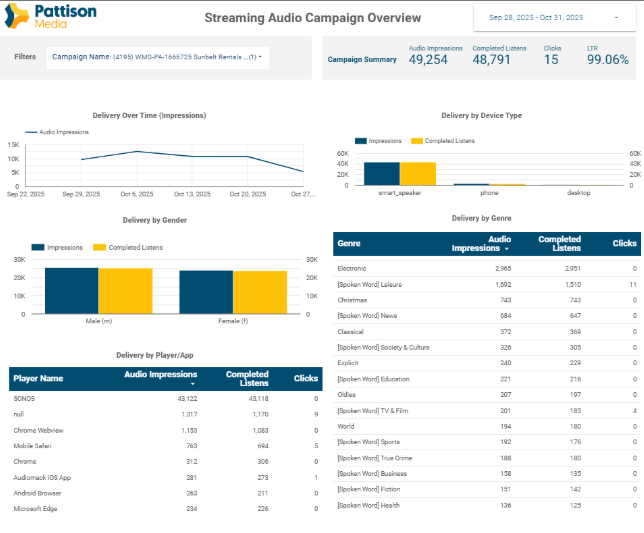This screenshot has height=533, width=644.
Task: Open the Campaign Name filter dropdown
Action: 158,57
